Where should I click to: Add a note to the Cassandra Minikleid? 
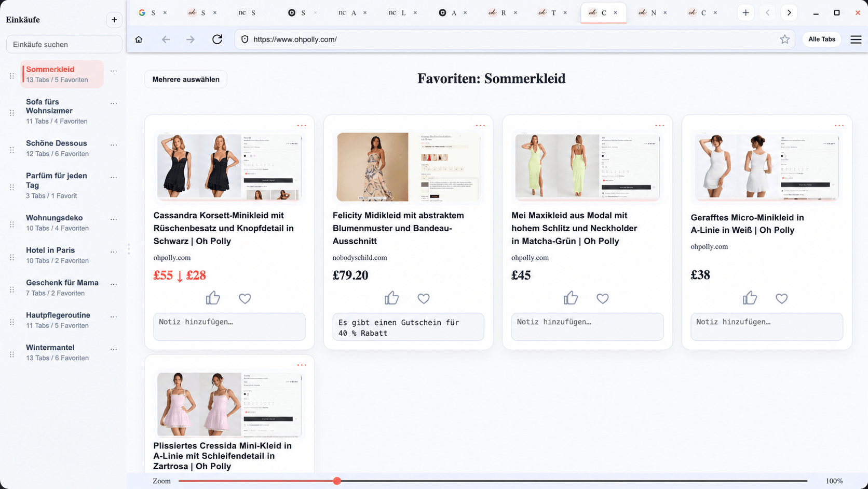point(229,327)
